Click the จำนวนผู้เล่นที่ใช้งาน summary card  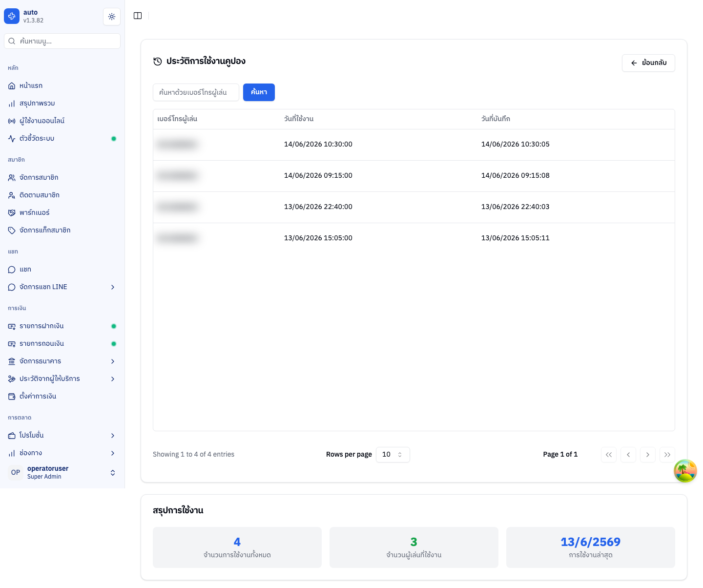pos(414,547)
